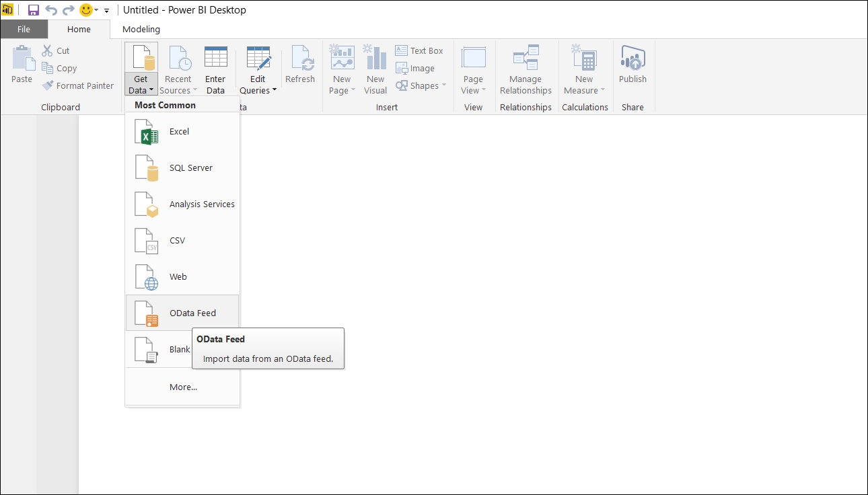Open the Shapes dropdown
Viewport: 868px width, 495px height.
[421, 85]
